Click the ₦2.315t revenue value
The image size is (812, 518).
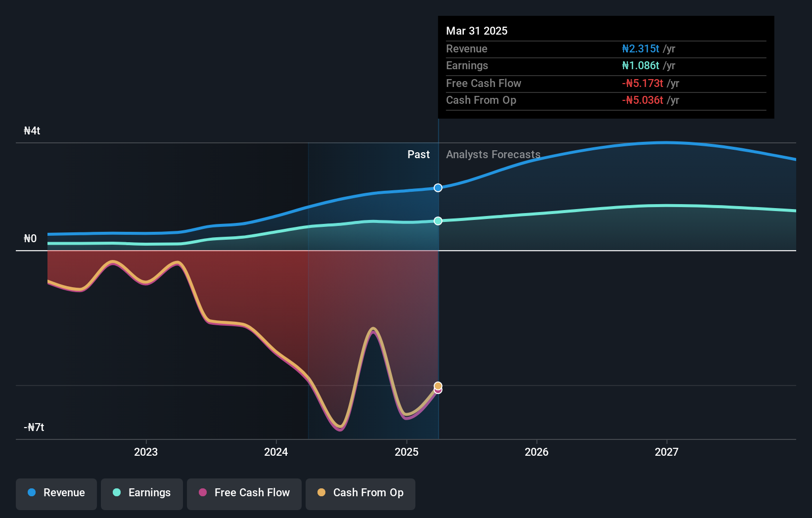point(640,48)
